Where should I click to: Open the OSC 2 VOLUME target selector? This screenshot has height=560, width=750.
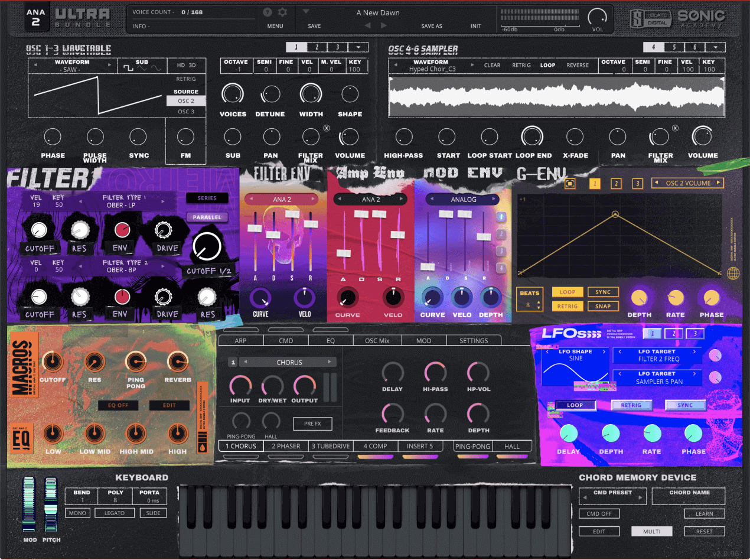(687, 183)
